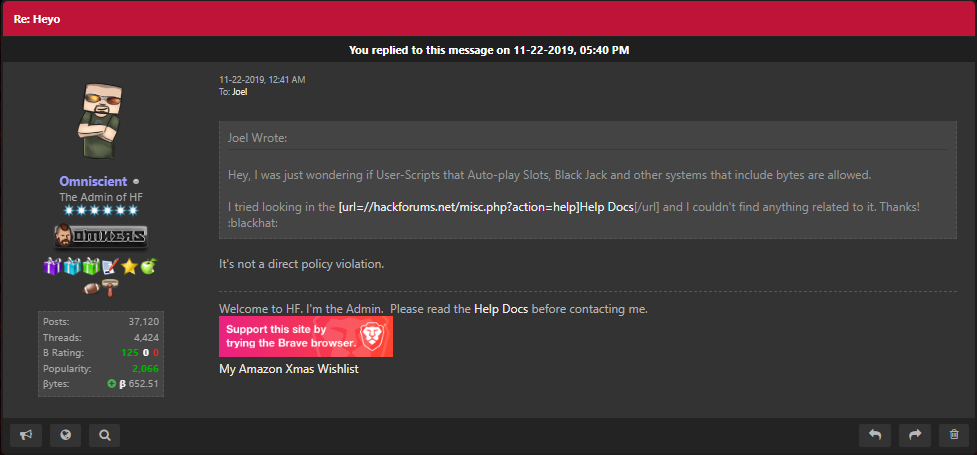Image resolution: width=977 pixels, height=455 pixels.
Task: Forward message with right-arrow icon
Action: click(x=915, y=435)
